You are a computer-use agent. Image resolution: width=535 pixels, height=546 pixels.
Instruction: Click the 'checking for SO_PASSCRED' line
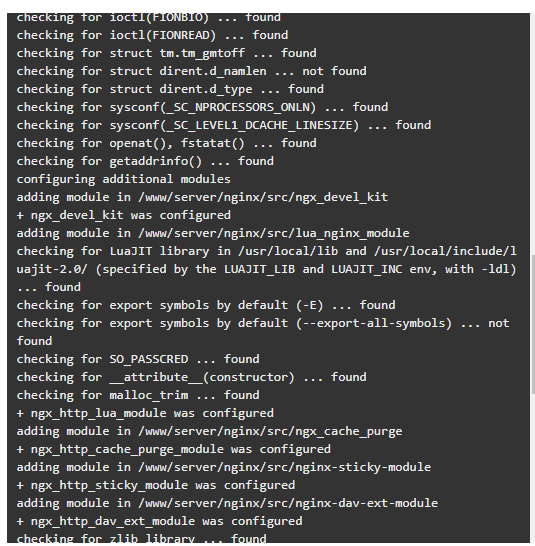click(x=138, y=359)
